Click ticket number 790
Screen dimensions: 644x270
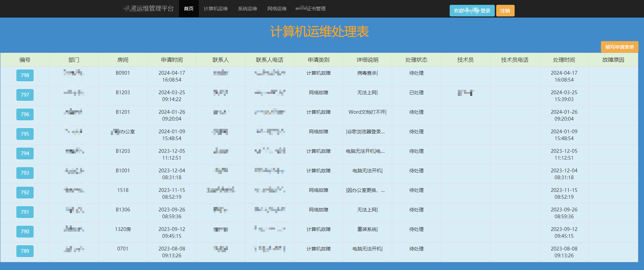(25, 232)
